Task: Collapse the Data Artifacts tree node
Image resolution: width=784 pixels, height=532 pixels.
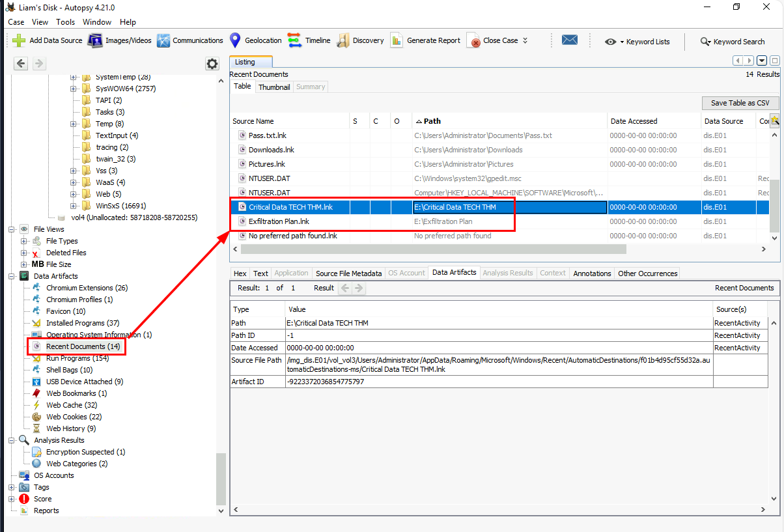Action: (12, 276)
